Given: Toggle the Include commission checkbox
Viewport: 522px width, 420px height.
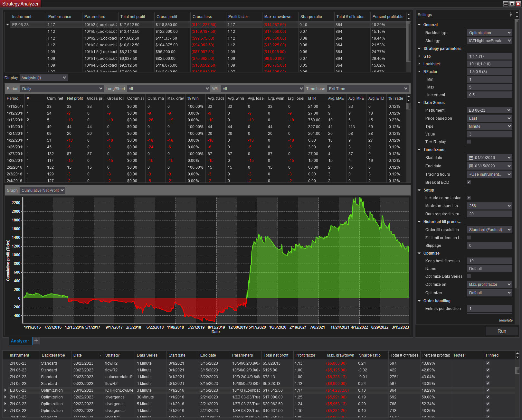Looking at the screenshot, I should pyautogui.click(x=469, y=198).
